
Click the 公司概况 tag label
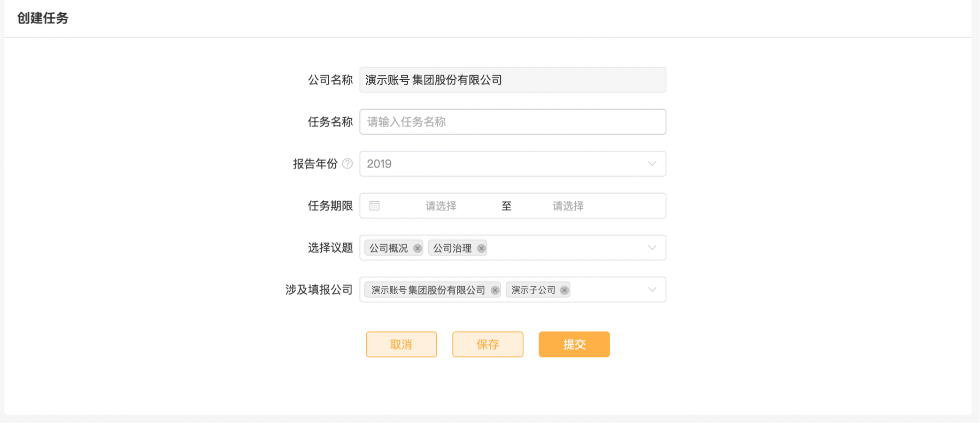pos(388,248)
